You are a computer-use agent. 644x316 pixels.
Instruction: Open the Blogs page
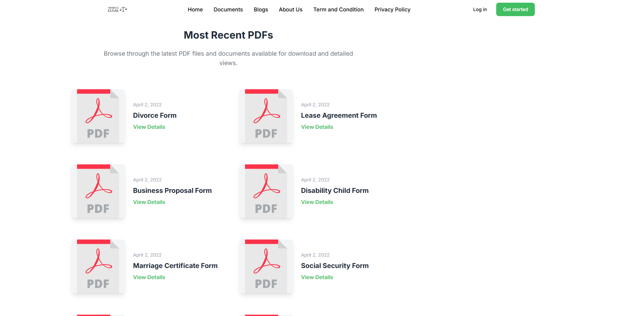[261, 9]
